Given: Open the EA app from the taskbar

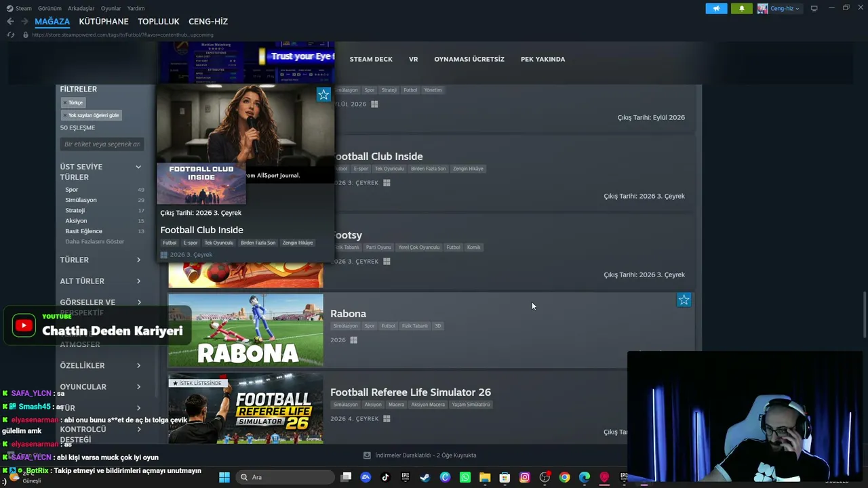Looking at the screenshot, I should tap(366, 477).
